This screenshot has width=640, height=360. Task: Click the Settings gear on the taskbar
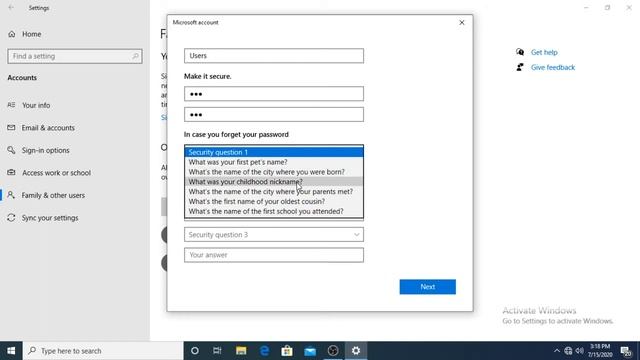click(356, 351)
